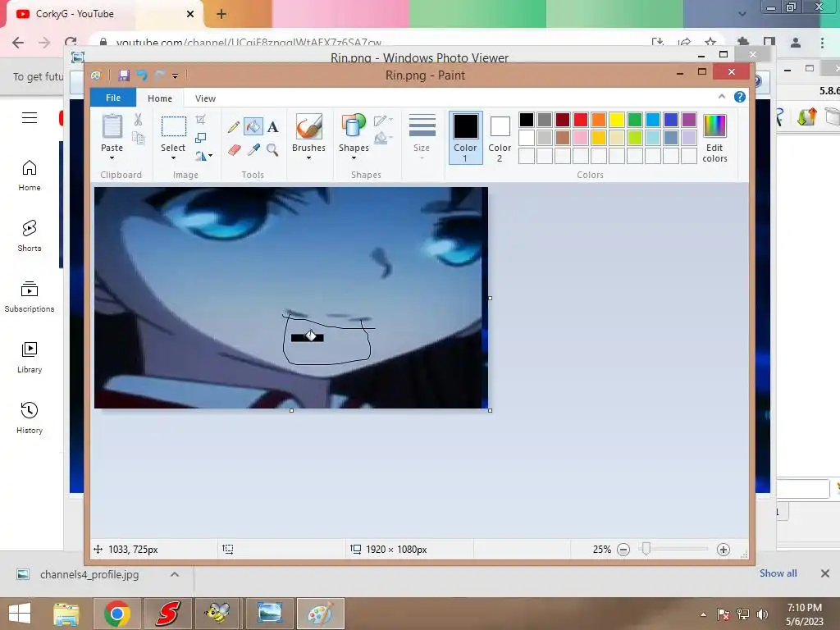Choose Color 1 foreground box
The width and height of the screenshot is (840, 630).
[466, 137]
